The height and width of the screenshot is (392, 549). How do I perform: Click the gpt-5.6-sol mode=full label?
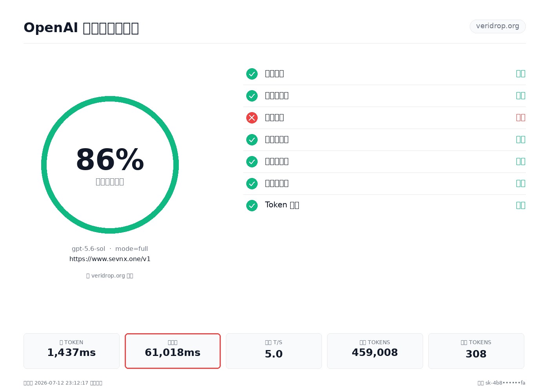110,249
